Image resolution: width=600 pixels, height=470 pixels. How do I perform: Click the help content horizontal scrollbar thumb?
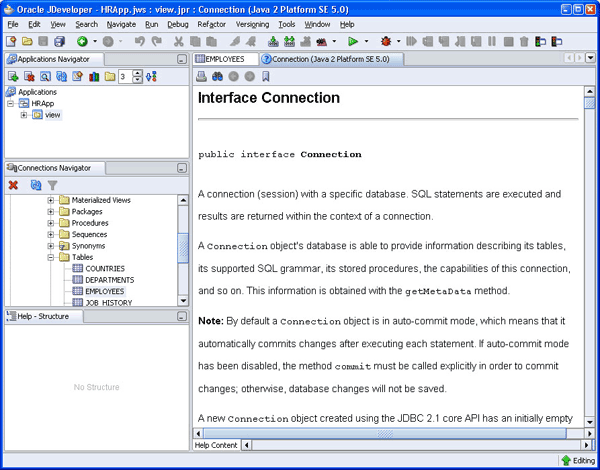[385, 434]
